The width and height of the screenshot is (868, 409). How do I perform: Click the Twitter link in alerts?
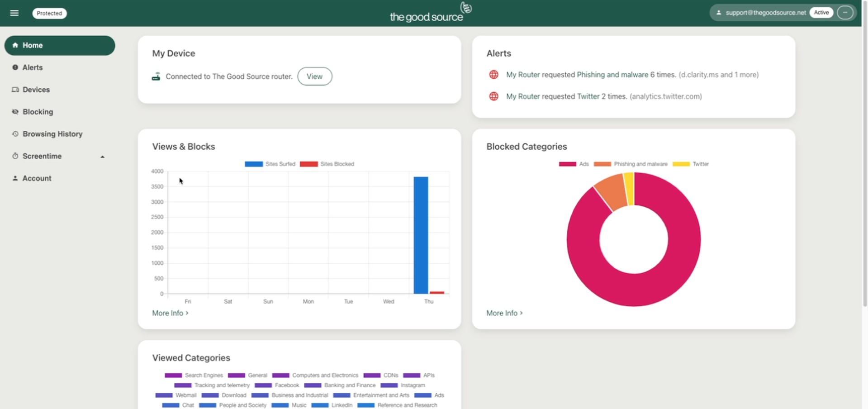point(588,96)
